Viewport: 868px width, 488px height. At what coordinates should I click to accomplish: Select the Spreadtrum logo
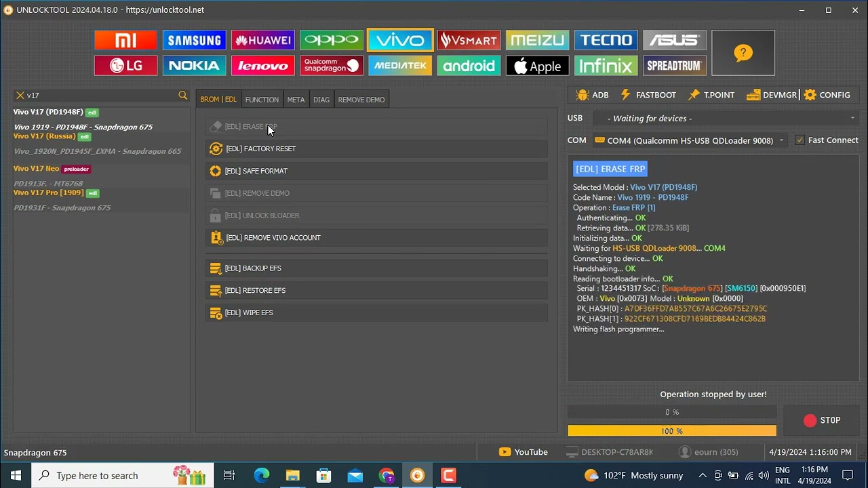tap(674, 66)
